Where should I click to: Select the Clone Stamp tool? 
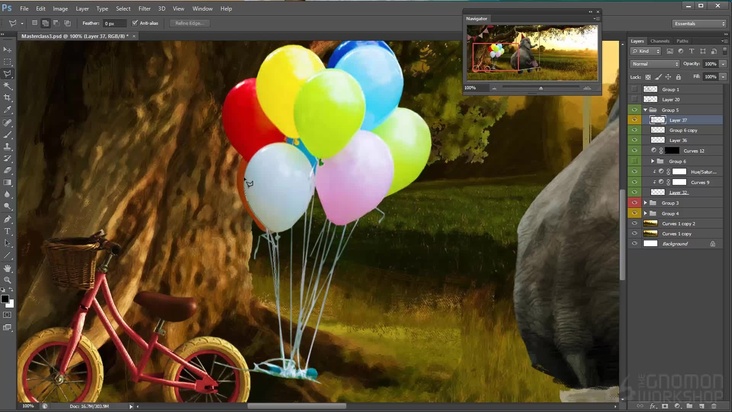click(7, 147)
